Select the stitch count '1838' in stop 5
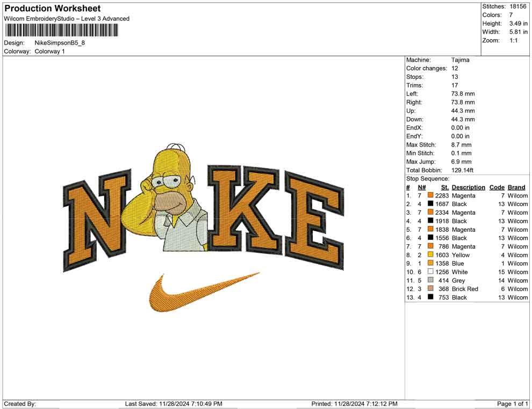The width and height of the screenshot is (532, 409). [442, 229]
